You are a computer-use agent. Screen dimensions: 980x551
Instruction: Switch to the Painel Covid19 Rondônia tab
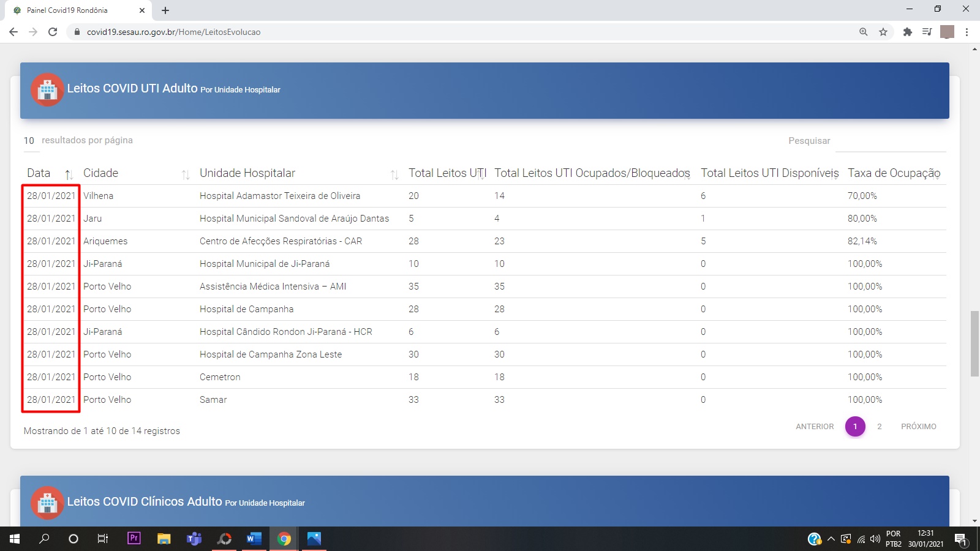73,10
